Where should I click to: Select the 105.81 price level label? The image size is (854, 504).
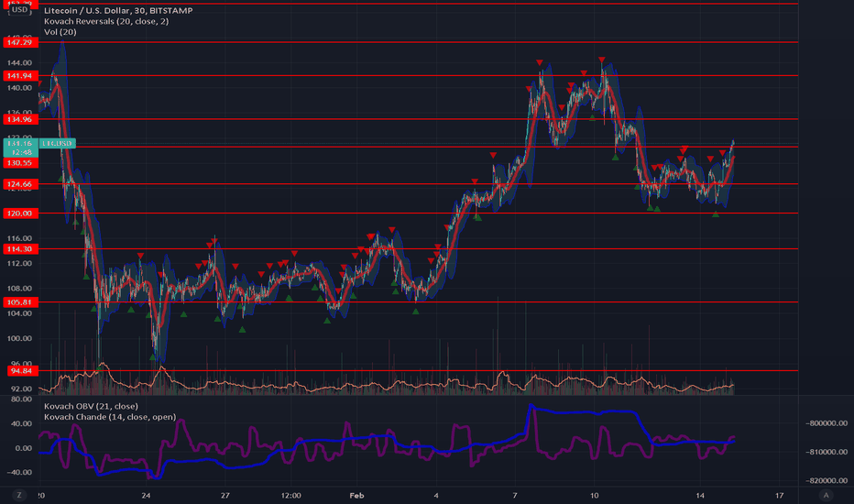point(20,301)
